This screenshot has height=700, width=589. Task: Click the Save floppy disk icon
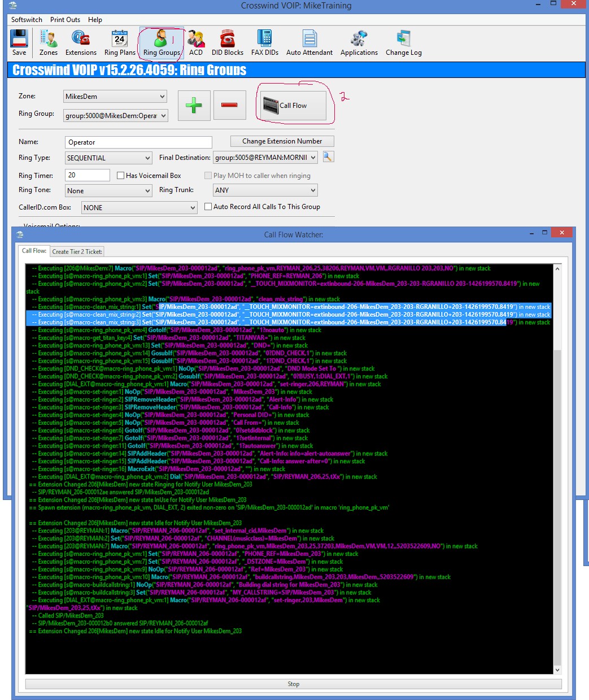(19, 40)
